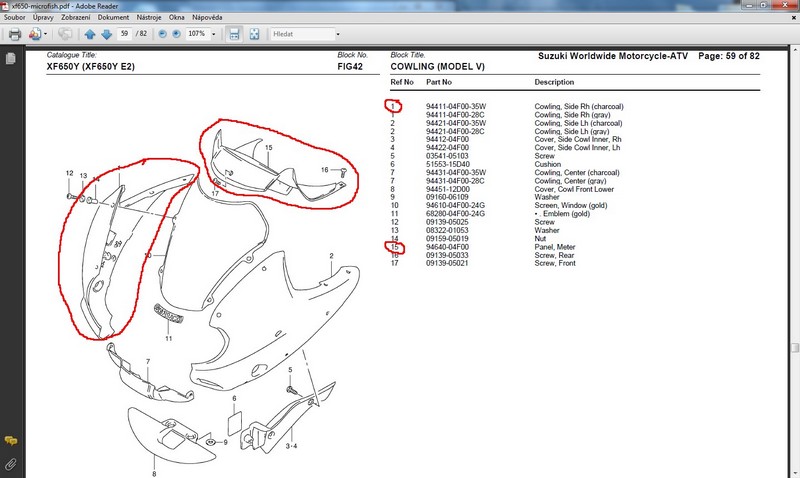Click the grayed-out comment bubbles toolbar icon

pyautogui.click(x=65, y=34)
